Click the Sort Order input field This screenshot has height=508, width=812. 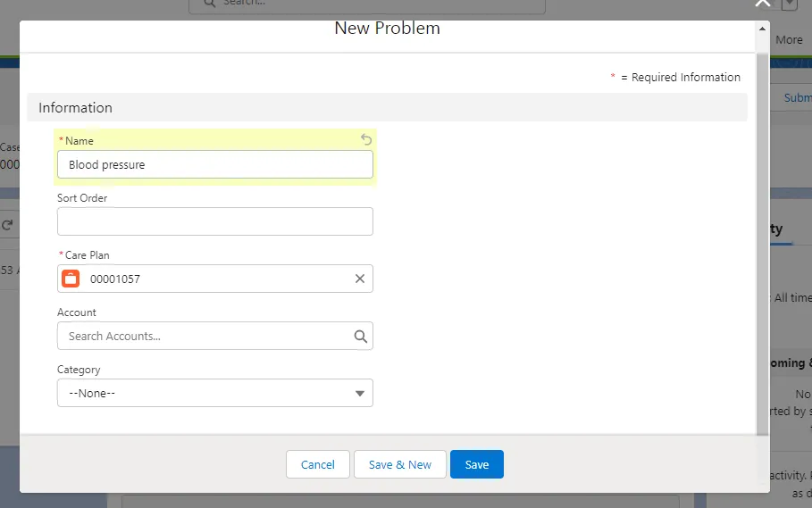215,221
